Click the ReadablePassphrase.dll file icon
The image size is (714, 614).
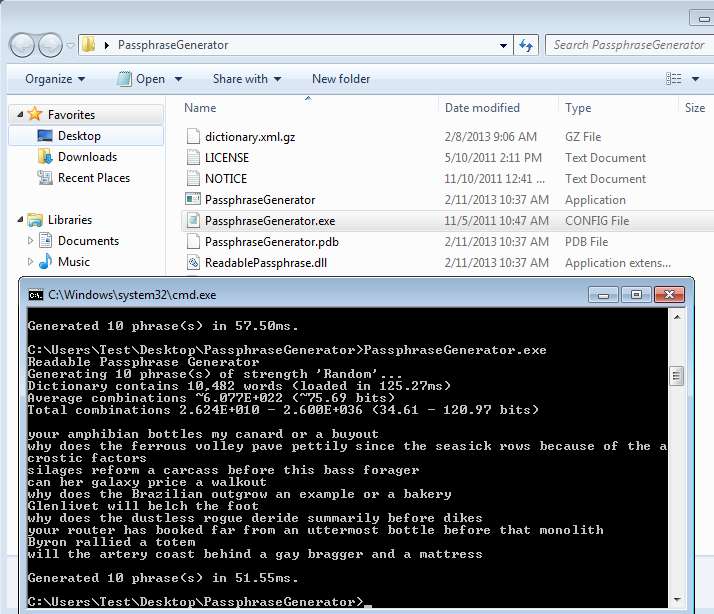(x=194, y=263)
